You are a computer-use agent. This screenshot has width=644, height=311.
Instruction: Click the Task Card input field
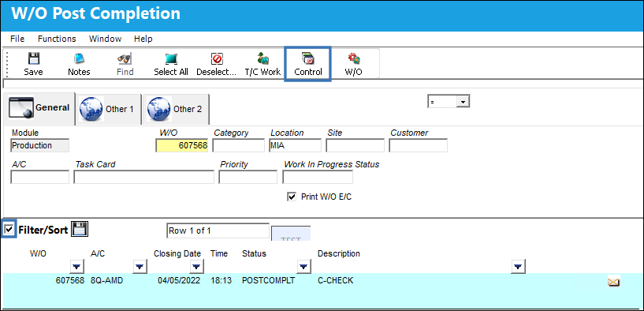coord(143,178)
